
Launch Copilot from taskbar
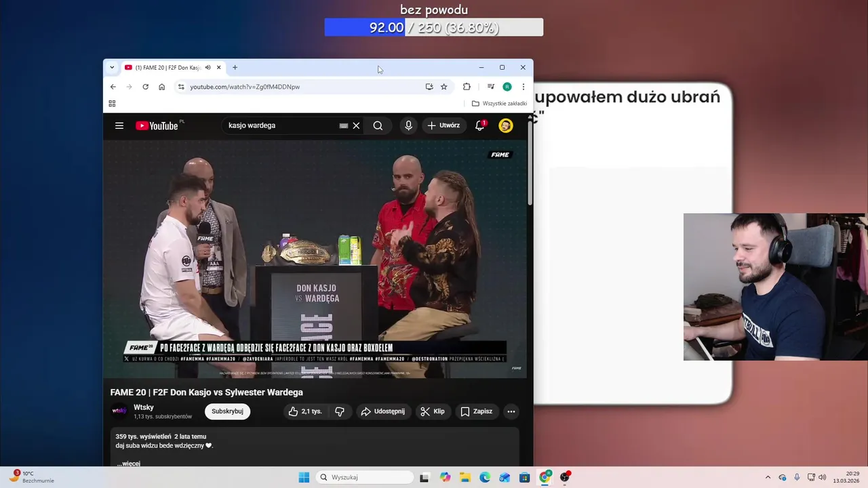[x=445, y=477]
